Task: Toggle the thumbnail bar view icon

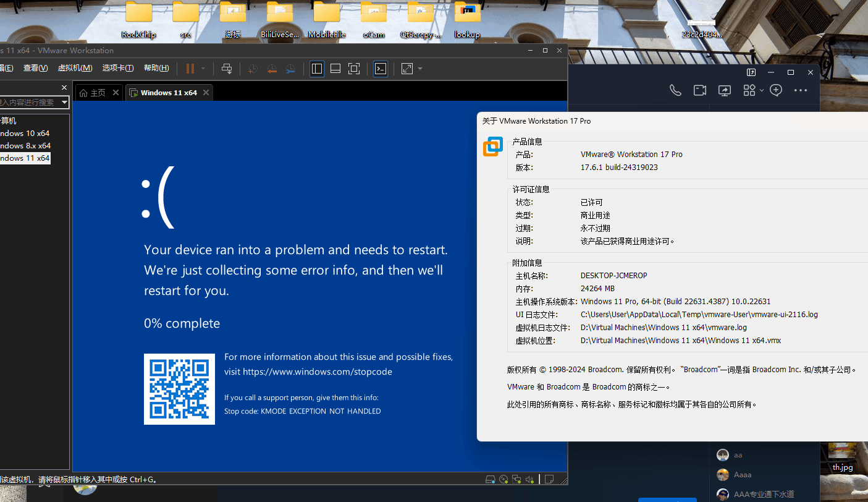Action: (335, 69)
